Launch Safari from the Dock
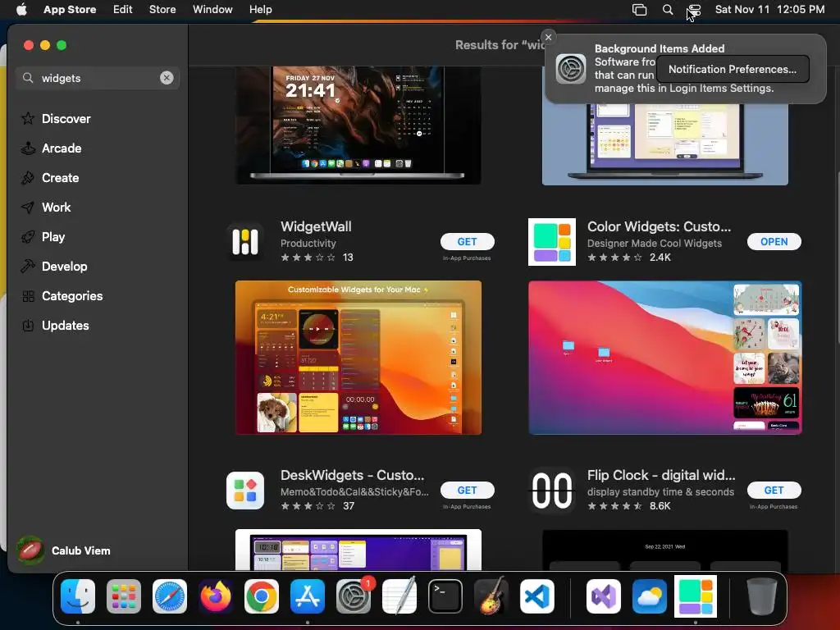The height and width of the screenshot is (630, 840). [170, 596]
